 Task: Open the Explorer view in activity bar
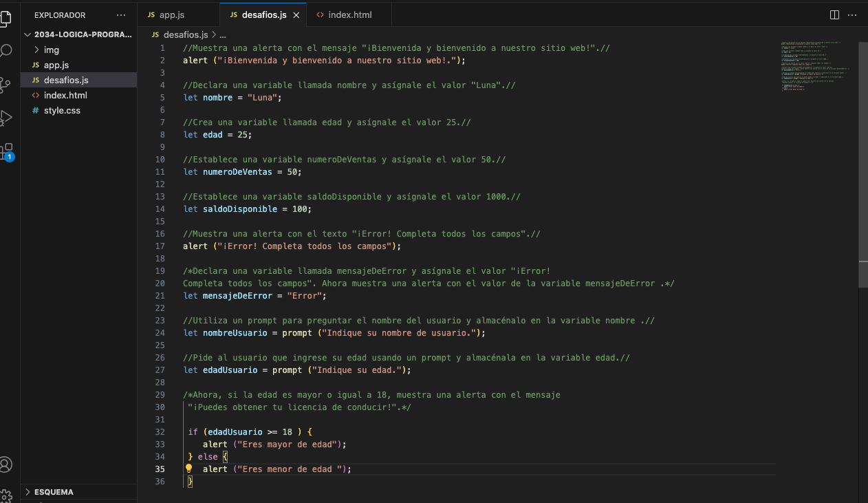pyautogui.click(x=5, y=18)
